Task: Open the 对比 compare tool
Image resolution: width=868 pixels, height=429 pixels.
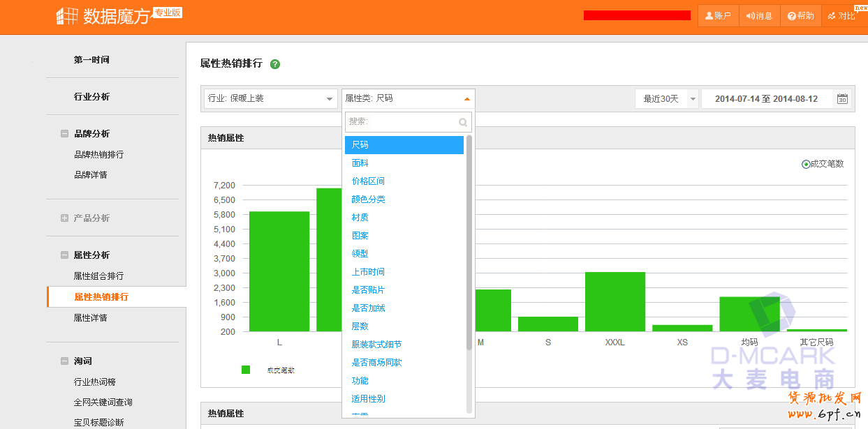Action: [x=841, y=16]
